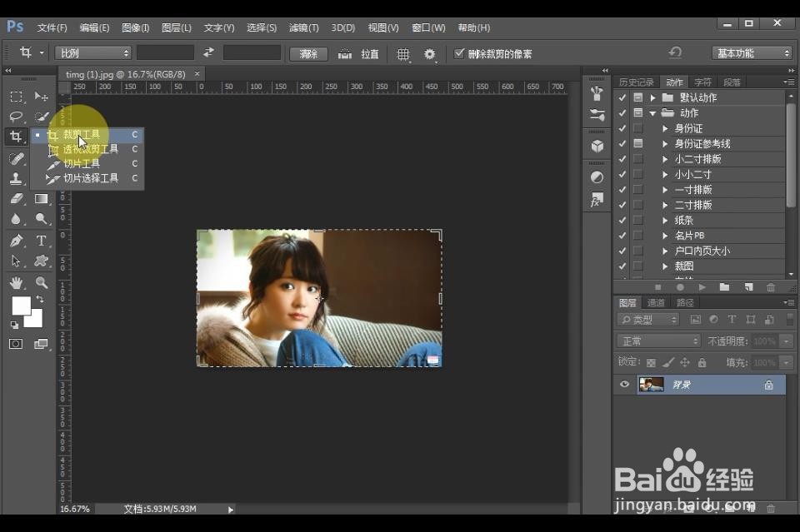
Task: Open layer blend mode 正常 dropdown
Action: point(658,341)
